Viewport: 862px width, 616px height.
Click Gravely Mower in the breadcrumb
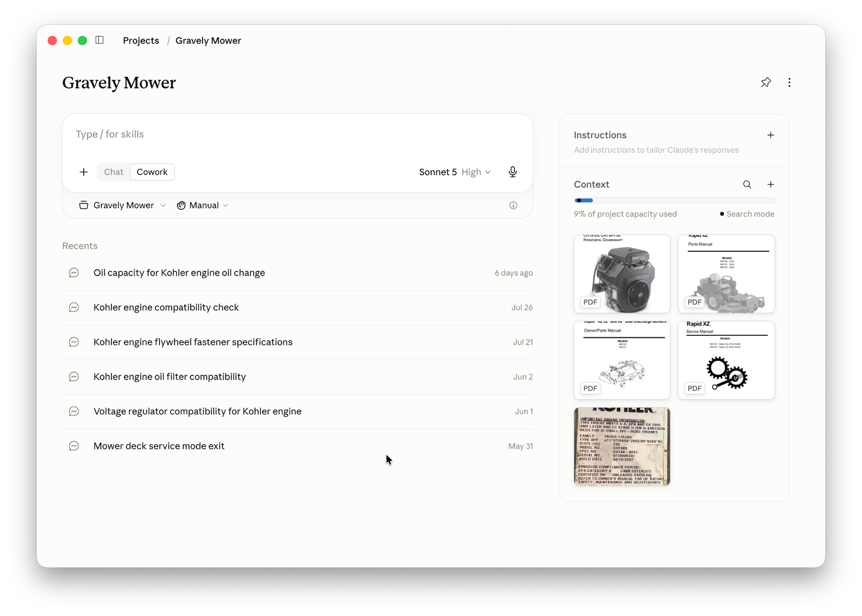[x=208, y=40]
